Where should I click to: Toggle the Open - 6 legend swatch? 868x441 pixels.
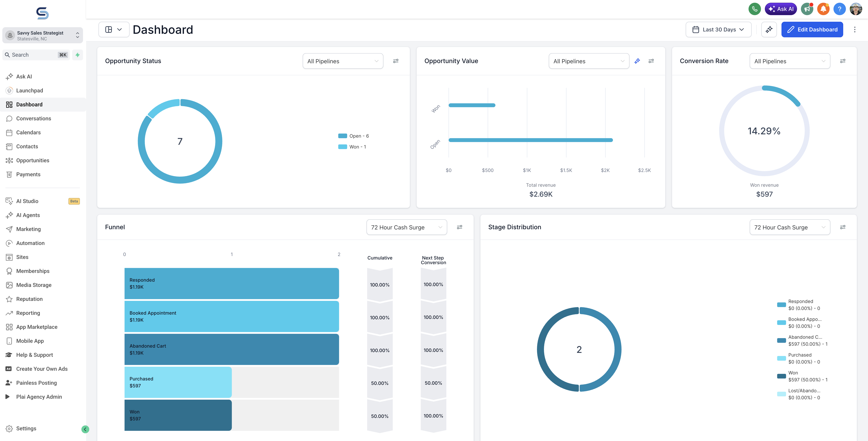tap(342, 136)
